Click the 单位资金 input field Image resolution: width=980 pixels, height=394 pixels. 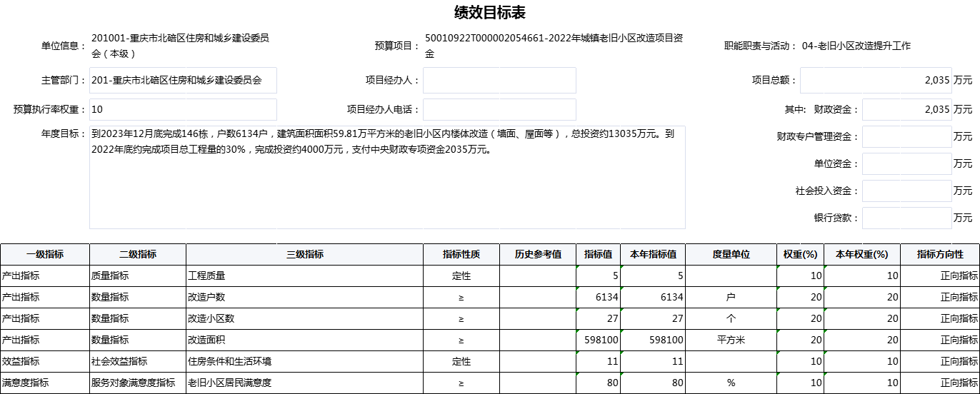(907, 163)
